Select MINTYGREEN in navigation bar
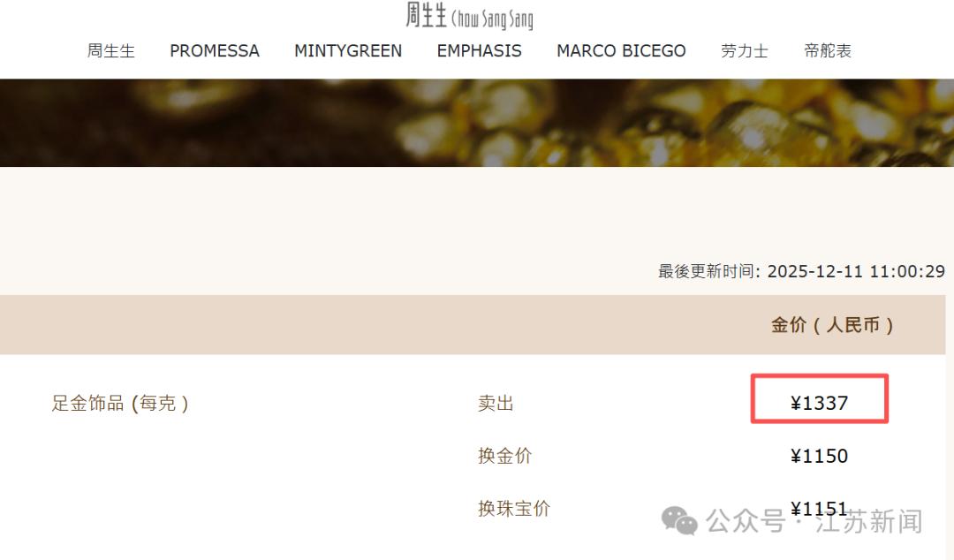 coord(348,50)
